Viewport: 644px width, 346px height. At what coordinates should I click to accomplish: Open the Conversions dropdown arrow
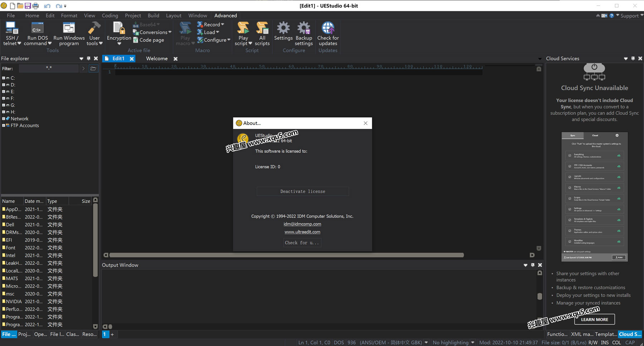(x=170, y=32)
